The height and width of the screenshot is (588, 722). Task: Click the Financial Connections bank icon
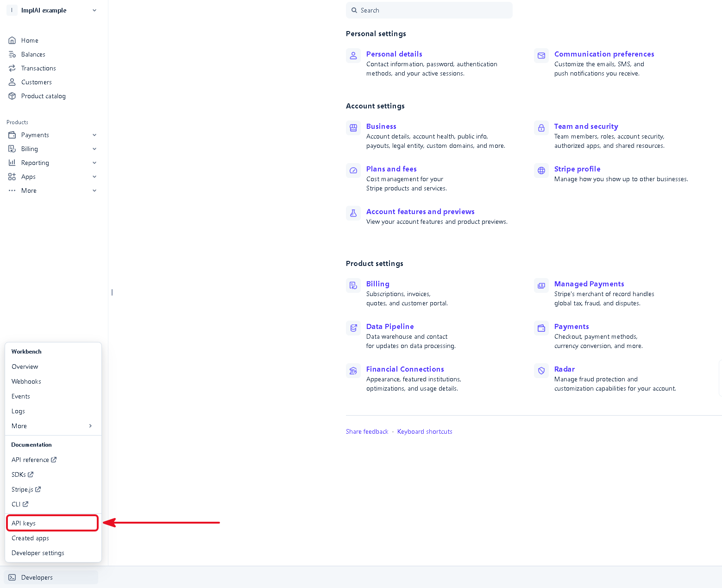pos(353,371)
